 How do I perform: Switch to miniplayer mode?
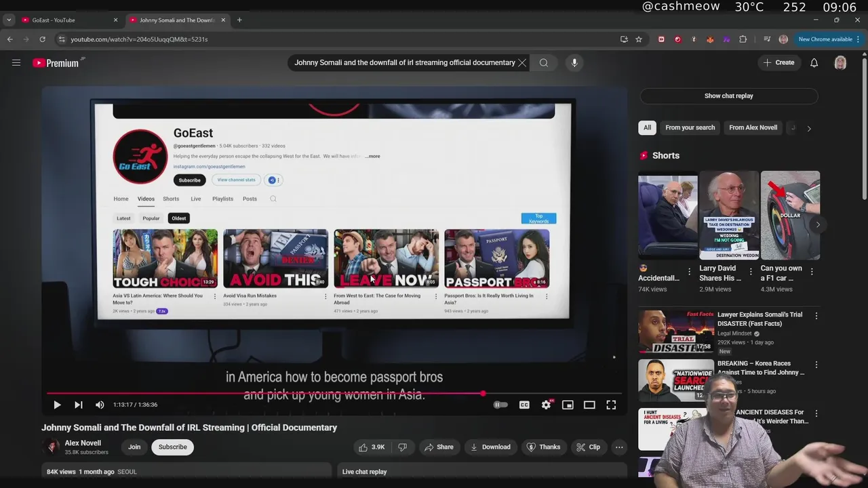click(x=568, y=405)
